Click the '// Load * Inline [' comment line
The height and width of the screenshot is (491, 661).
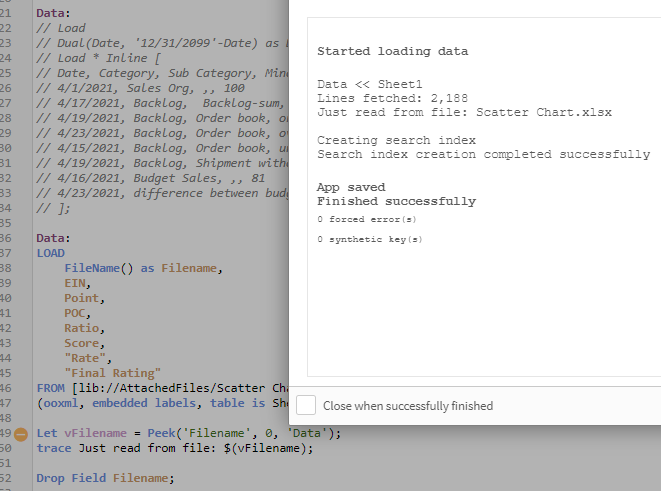98,58
